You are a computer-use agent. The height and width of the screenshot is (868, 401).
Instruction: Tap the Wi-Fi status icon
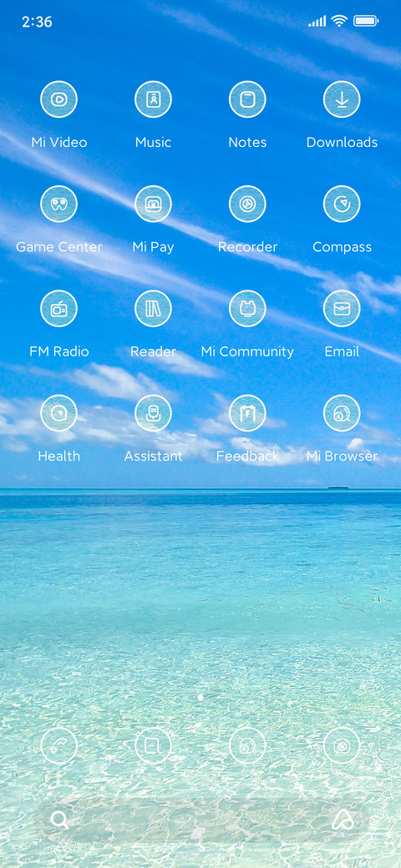(339, 21)
